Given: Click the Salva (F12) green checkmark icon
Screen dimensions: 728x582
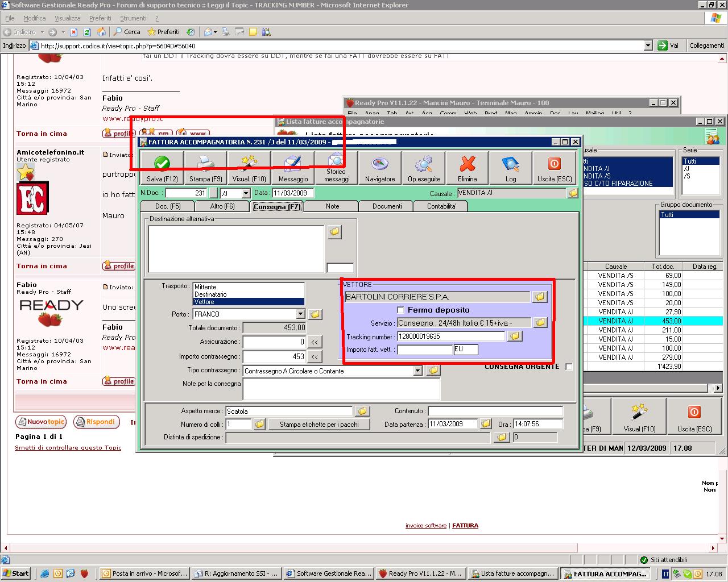Looking at the screenshot, I should point(162,164).
